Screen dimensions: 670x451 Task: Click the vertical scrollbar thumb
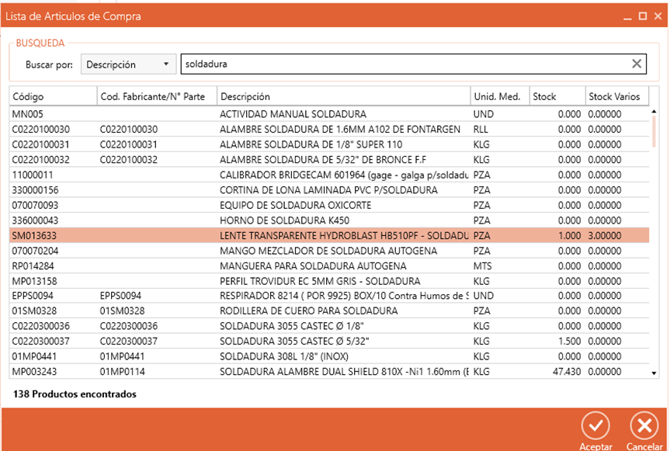pos(654,131)
